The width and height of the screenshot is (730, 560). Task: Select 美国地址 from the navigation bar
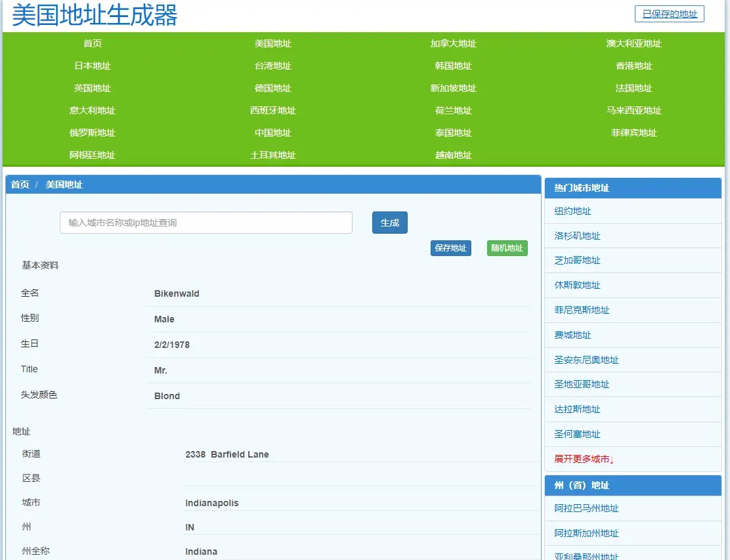click(272, 43)
